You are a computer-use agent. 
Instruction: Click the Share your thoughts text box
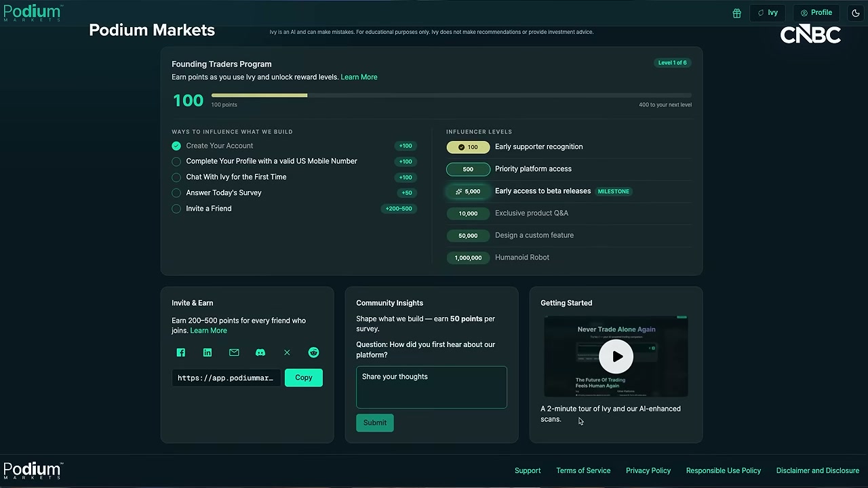pos(431,387)
